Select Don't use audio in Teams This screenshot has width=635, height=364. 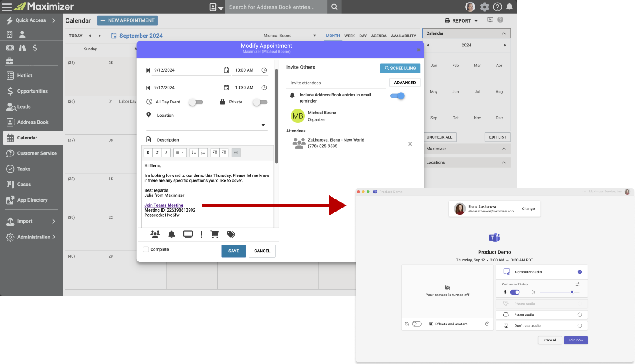coord(542,325)
